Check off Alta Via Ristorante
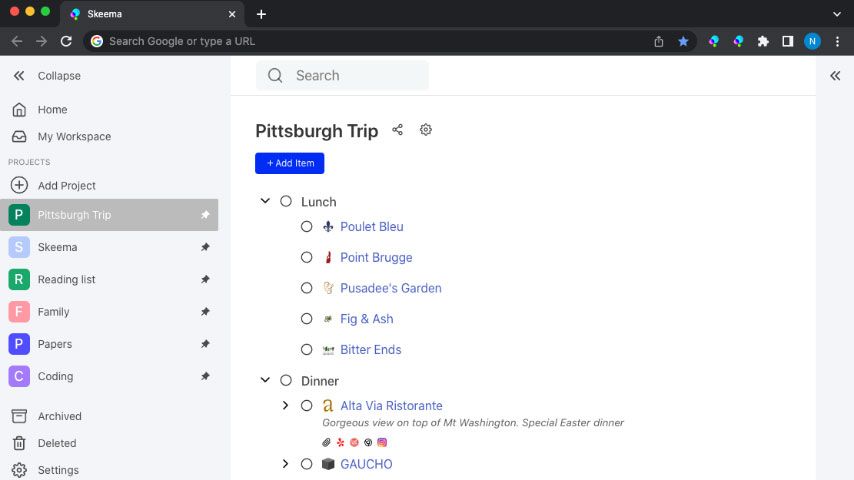The image size is (854, 480). (307, 405)
